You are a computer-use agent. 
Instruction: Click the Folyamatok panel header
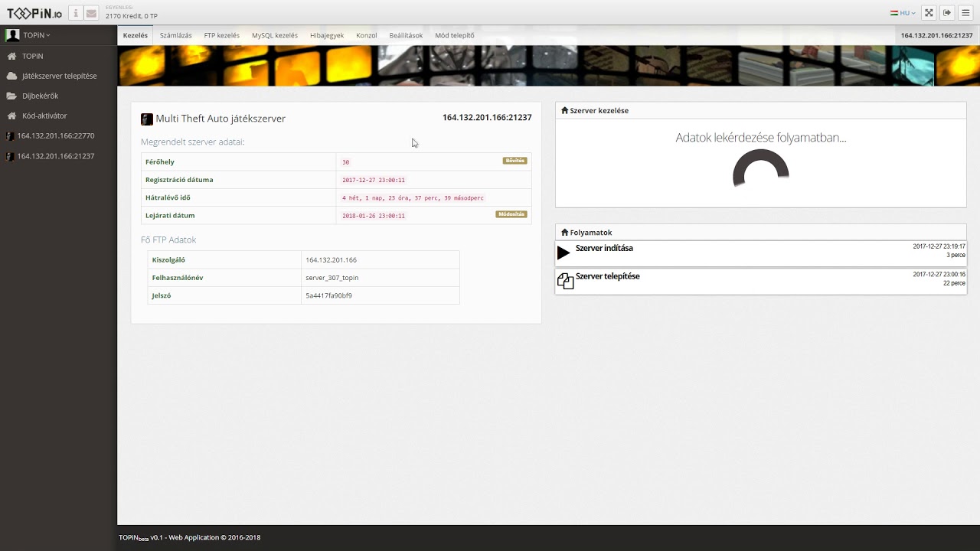[761, 233]
